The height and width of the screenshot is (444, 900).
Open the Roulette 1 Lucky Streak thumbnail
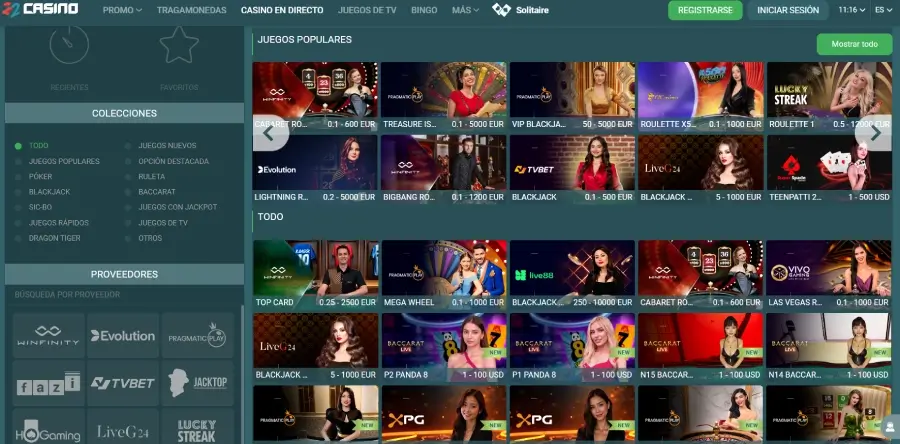pos(829,90)
